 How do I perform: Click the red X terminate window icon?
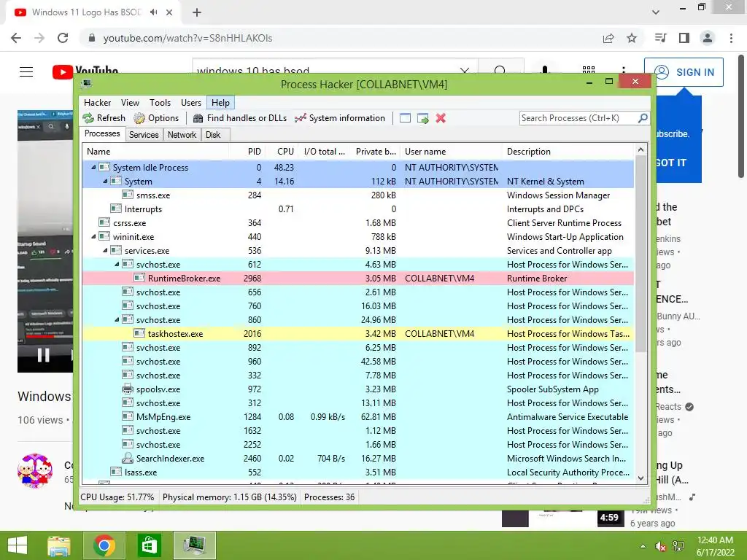click(x=441, y=118)
